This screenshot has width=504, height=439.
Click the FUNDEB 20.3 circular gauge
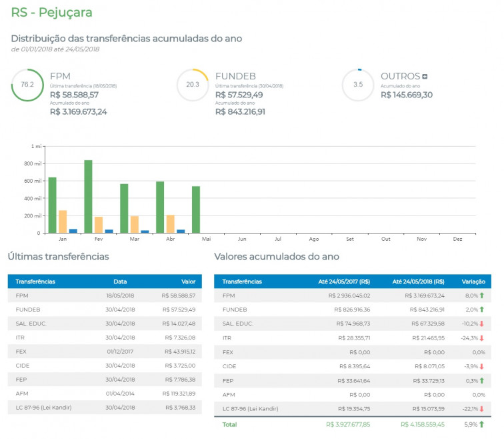point(193,85)
